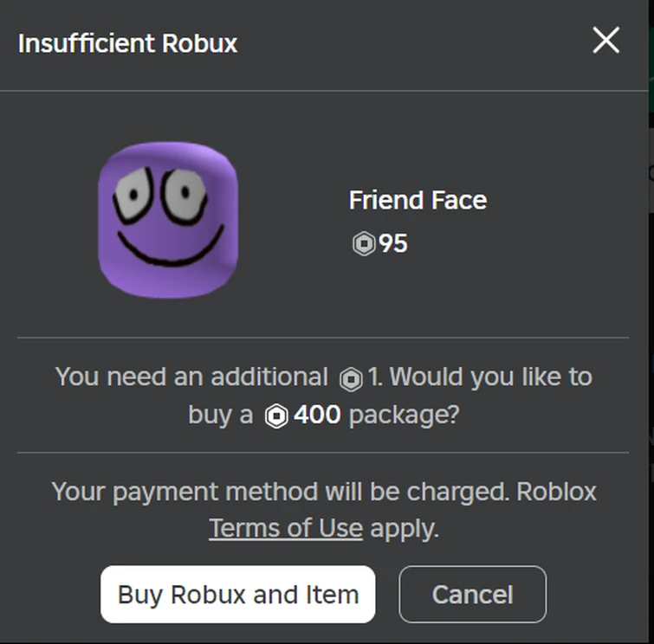Click the additional Robux amount "1"
Viewport: 654px width, 644px height.
pos(373,377)
